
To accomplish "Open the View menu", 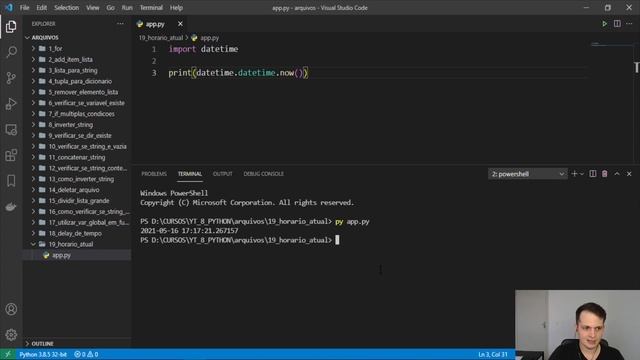I will coord(92,8).
